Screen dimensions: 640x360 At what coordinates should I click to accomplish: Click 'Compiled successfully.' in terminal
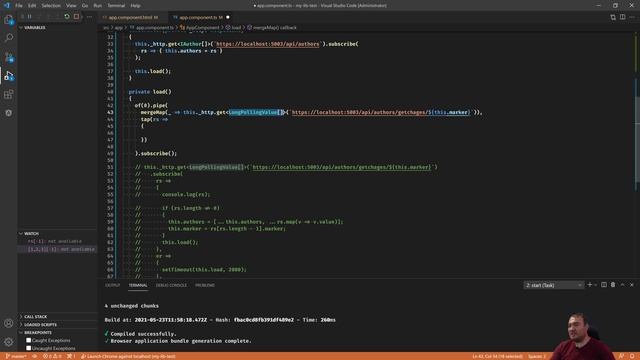click(143, 334)
